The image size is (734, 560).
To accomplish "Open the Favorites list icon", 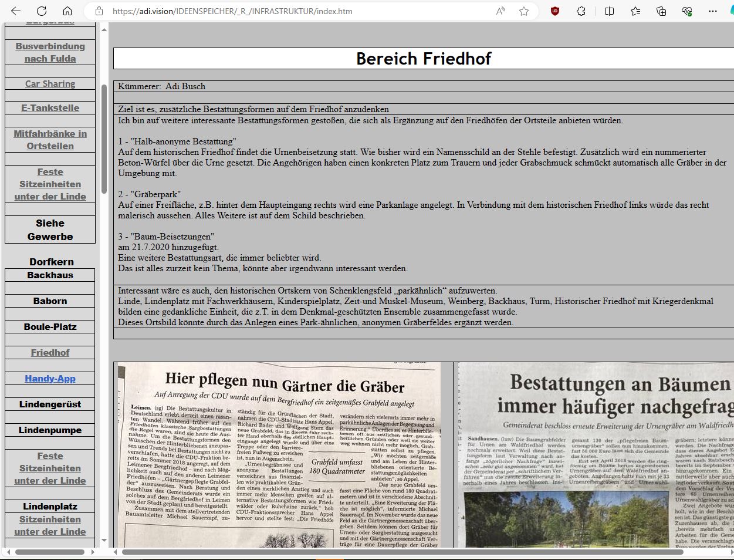I will tap(635, 11).
